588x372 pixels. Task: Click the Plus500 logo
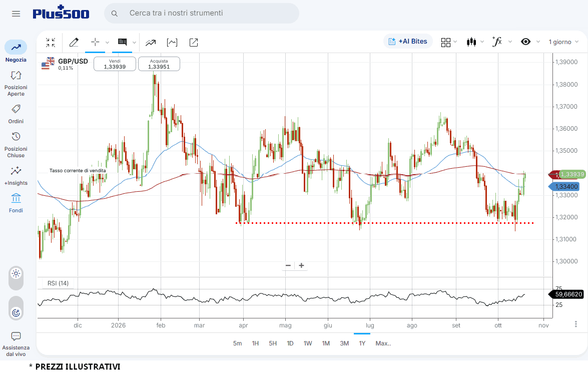[x=61, y=13]
